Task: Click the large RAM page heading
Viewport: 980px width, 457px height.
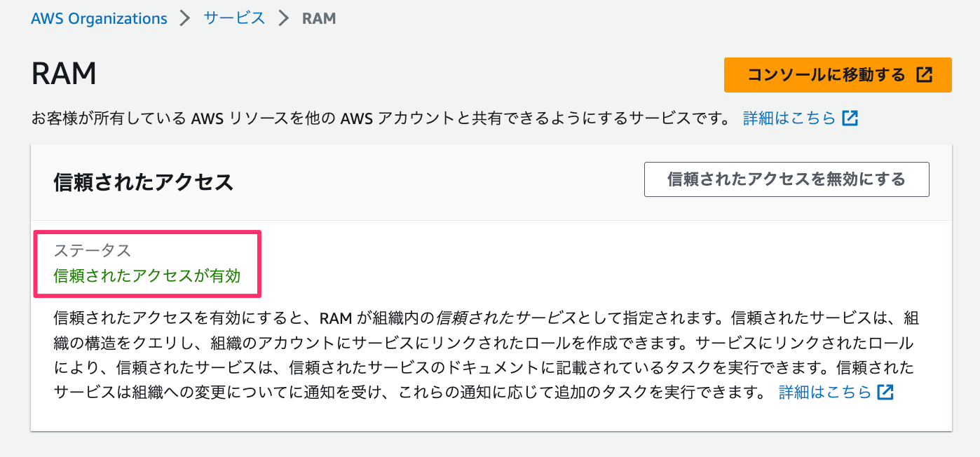Action: (64, 74)
